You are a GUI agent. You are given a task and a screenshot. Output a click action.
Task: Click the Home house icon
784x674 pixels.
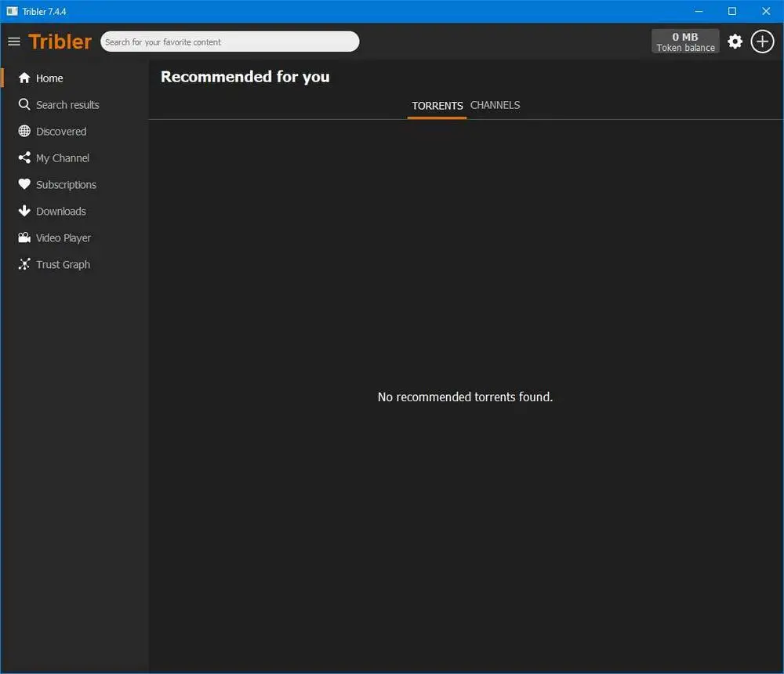coord(24,78)
